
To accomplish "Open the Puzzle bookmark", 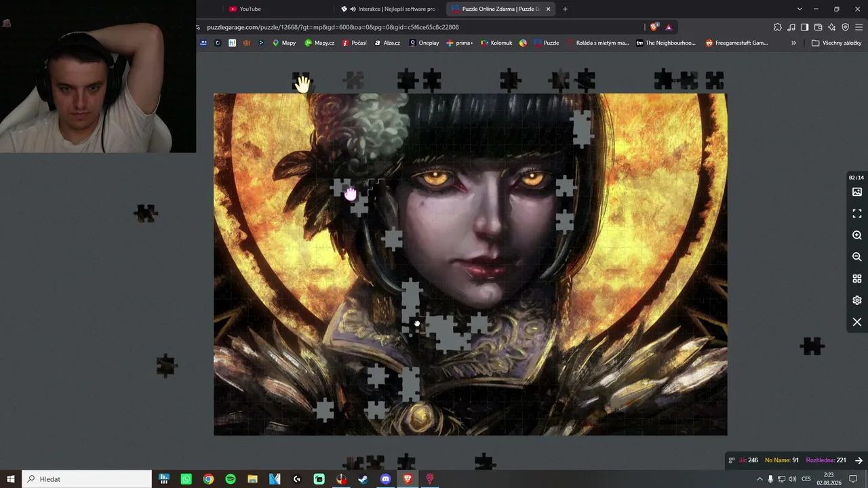I will pyautogui.click(x=547, y=43).
